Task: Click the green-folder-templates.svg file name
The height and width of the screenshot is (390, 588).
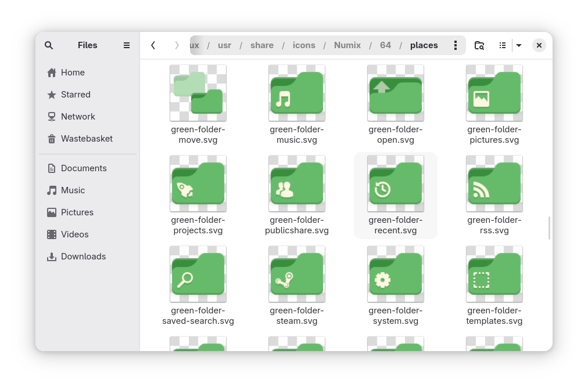Action: [494, 316]
